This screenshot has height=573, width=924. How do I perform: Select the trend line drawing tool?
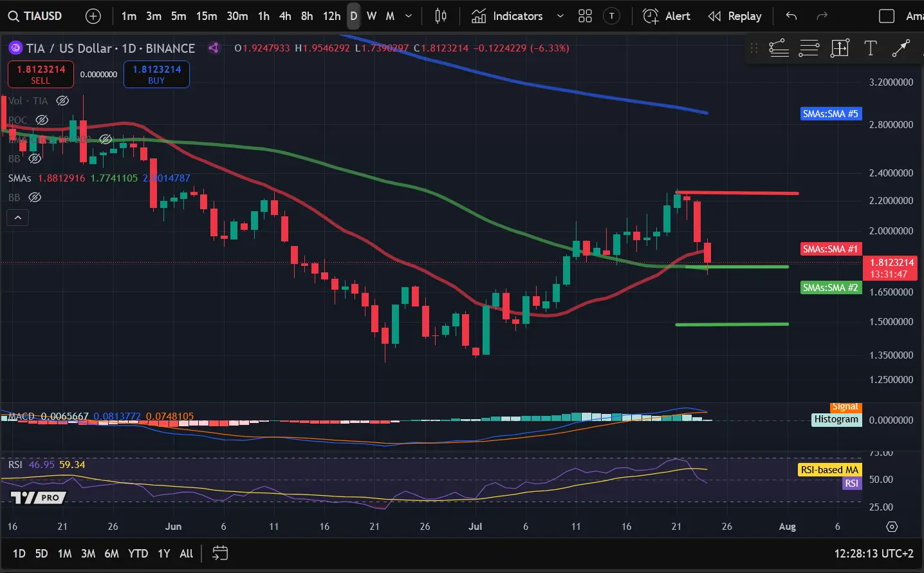[901, 48]
